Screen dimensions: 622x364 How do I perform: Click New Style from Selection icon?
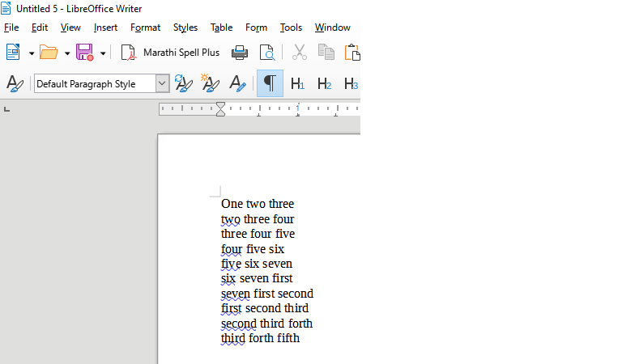click(211, 83)
